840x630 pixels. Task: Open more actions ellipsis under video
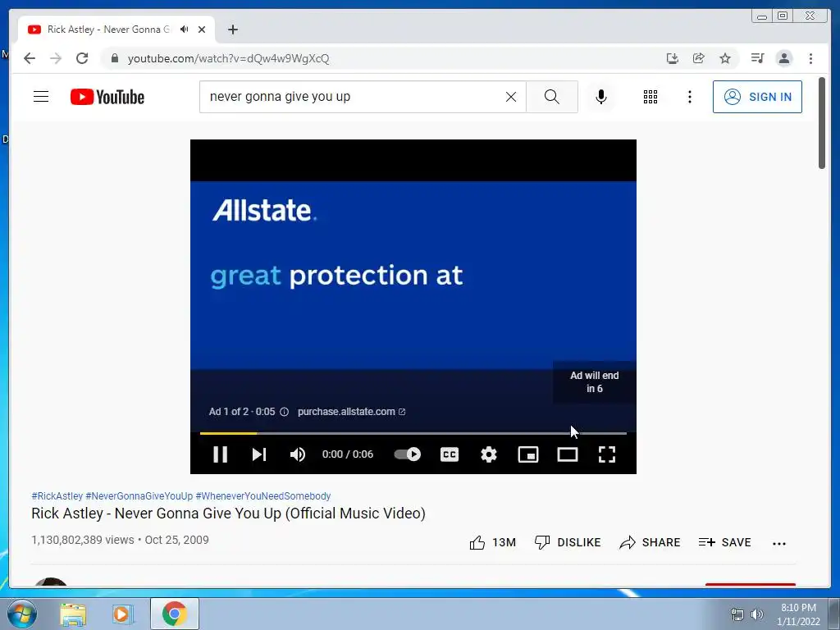click(779, 543)
